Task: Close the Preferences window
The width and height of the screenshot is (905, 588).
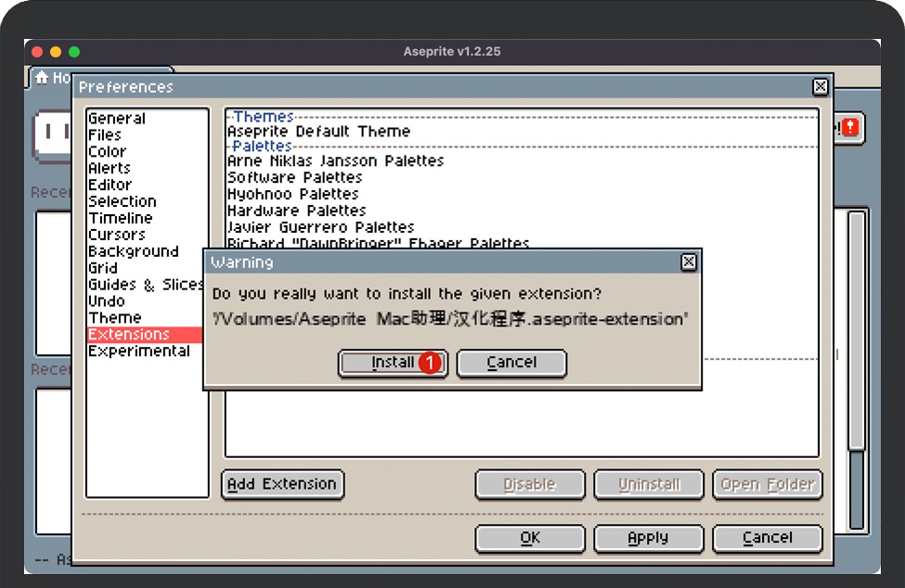Action: coord(820,86)
